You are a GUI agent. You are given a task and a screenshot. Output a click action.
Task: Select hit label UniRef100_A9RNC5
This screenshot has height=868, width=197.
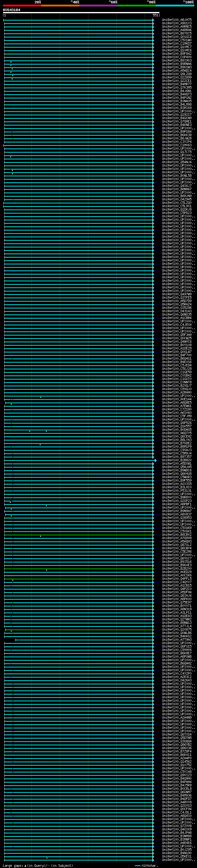pyautogui.click(x=176, y=26)
